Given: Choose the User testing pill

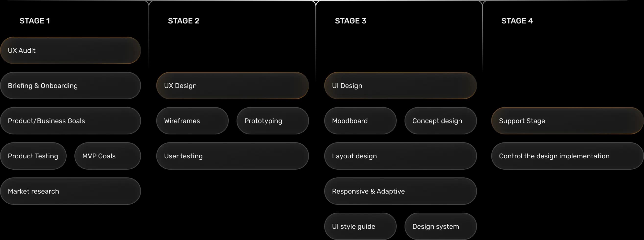Looking at the screenshot, I should pos(232,156).
